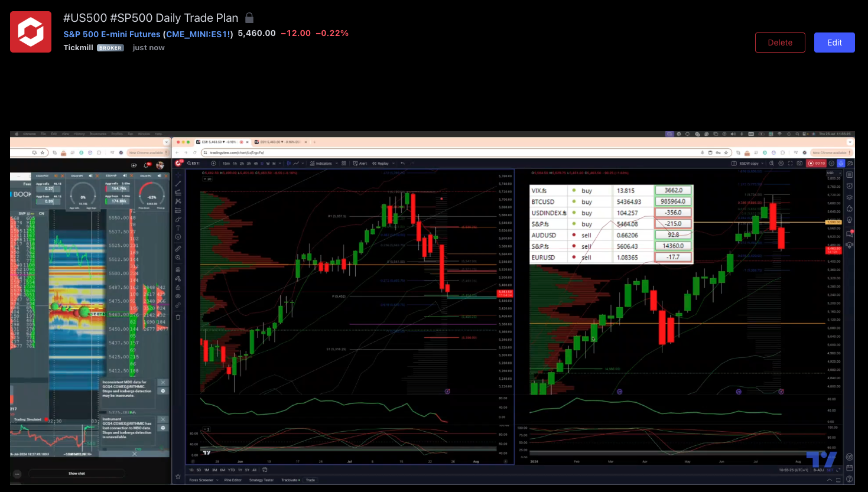Select the 4h timeframe

pyautogui.click(x=256, y=164)
